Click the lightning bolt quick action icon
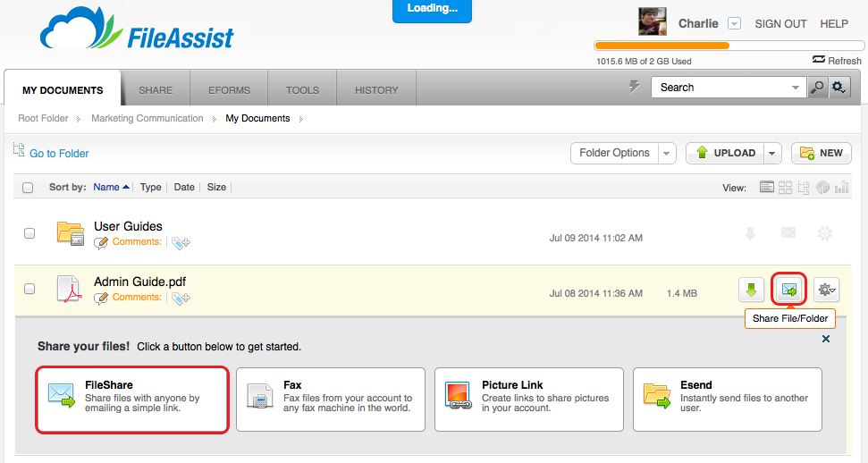This screenshot has height=463, width=868. [x=635, y=87]
